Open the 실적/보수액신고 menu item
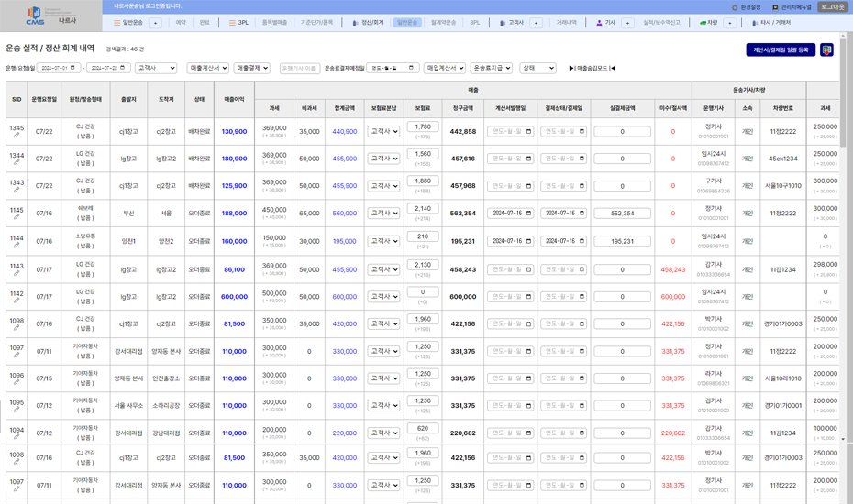853x504 pixels. [x=661, y=23]
